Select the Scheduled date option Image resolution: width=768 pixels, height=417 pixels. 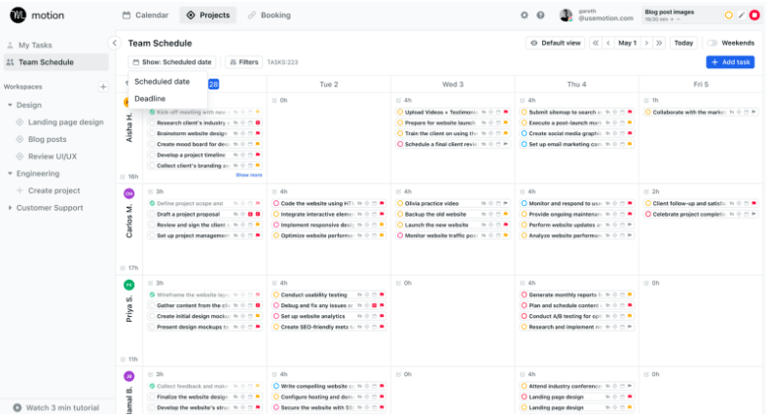162,82
